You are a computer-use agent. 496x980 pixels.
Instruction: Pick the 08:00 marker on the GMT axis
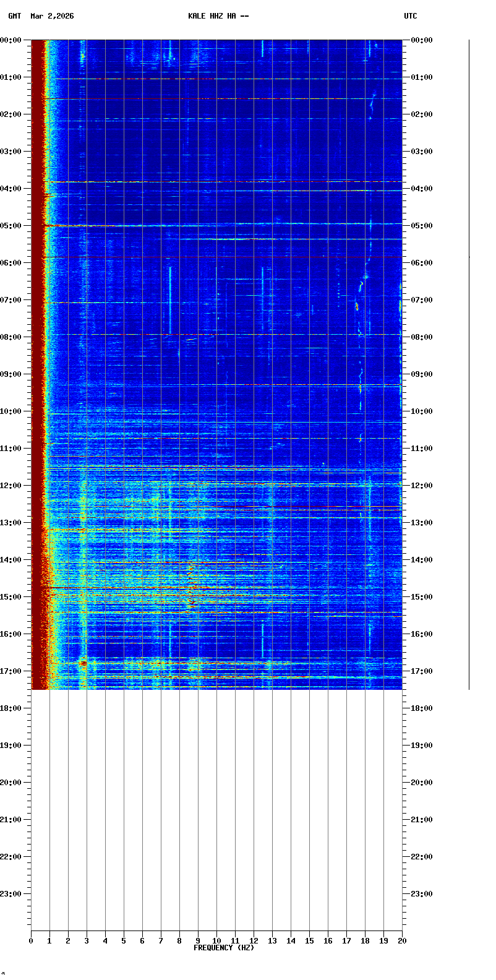click(11, 337)
